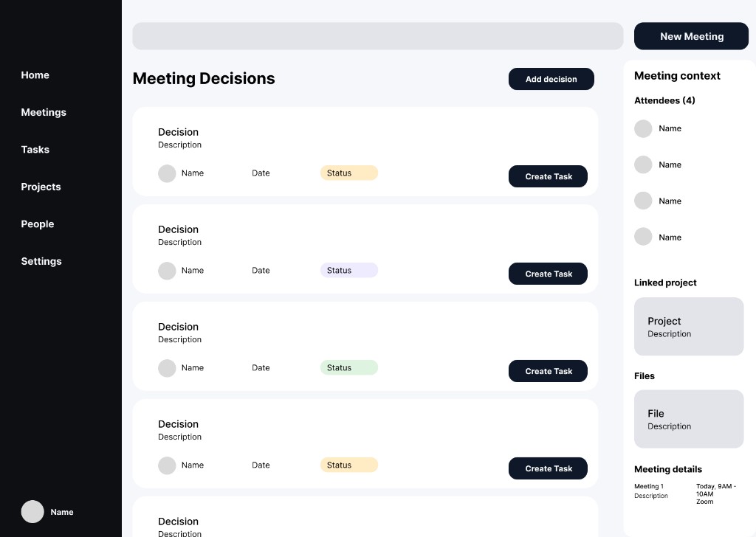Click Date on the first decision card
The height and width of the screenshot is (537, 756).
pos(261,173)
